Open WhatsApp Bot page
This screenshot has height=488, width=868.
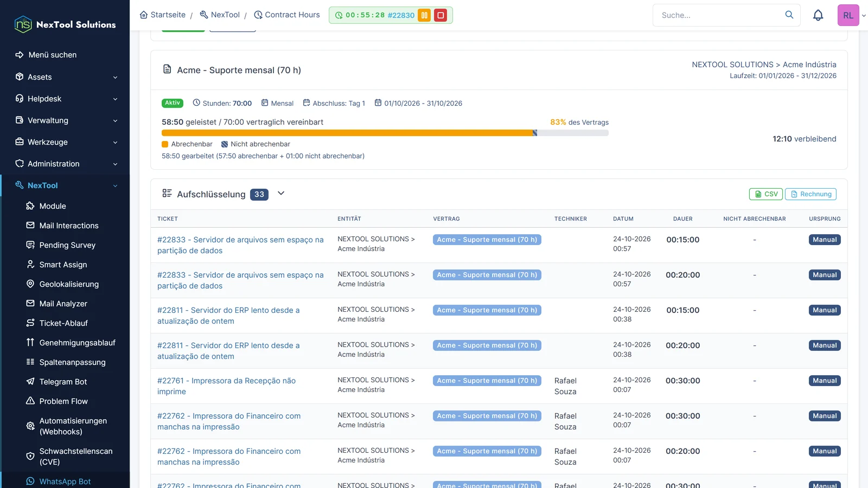pyautogui.click(x=65, y=481)
